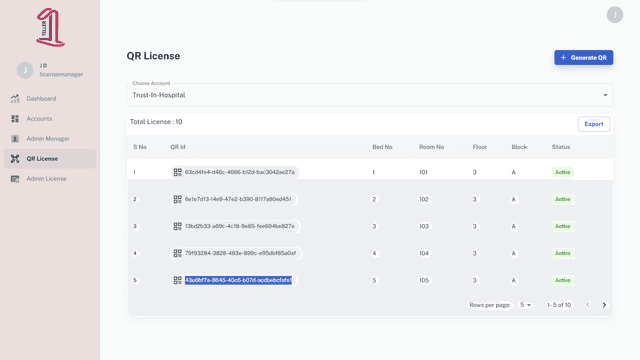Click the Status column header
640x360 pixels.
click(x=561, y=147)
